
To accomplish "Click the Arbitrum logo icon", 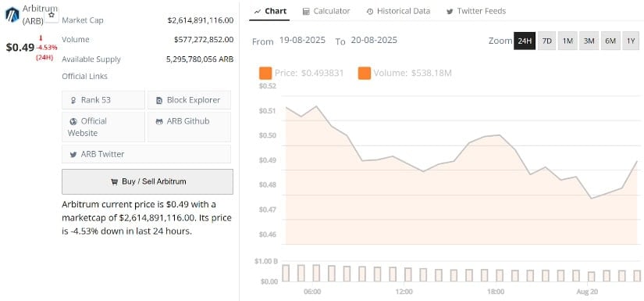I will [x=12, y=14].
